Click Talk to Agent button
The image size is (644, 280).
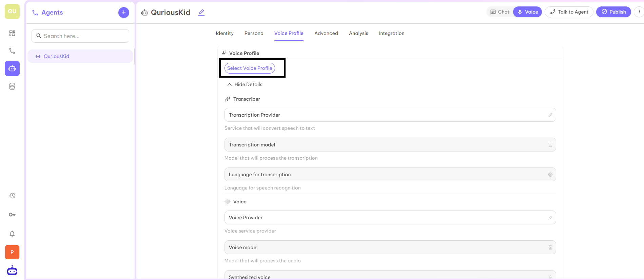569,12
